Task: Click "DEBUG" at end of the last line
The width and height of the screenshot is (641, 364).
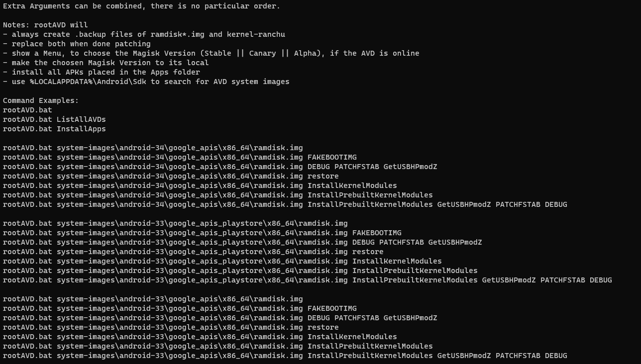Action: 556,356
